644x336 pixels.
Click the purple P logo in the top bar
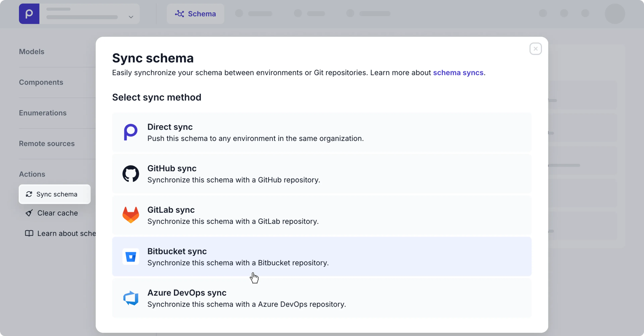29,14
